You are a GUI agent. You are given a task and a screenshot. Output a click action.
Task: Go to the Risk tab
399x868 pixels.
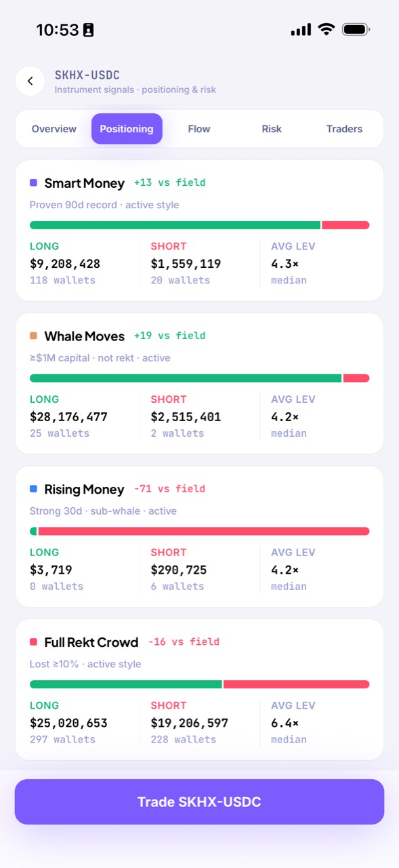[272, 129]
